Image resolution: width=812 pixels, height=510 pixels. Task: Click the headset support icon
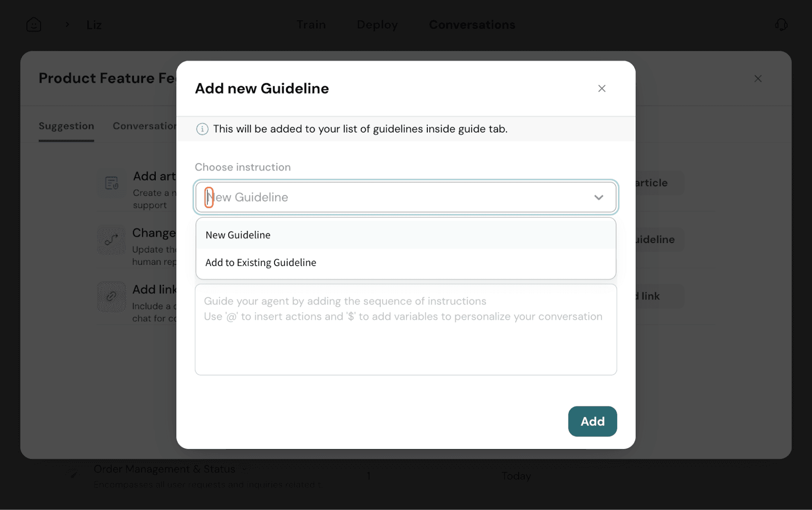781,24
